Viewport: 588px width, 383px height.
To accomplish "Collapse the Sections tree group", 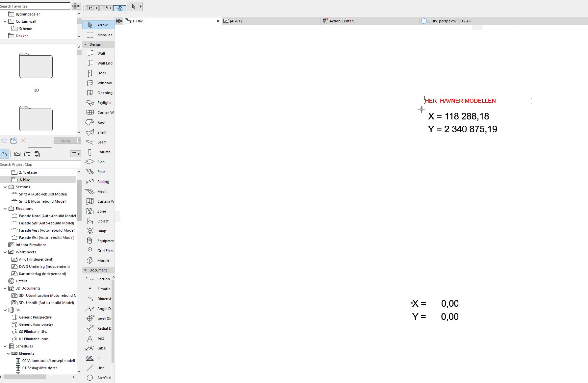I will point(5,187).
